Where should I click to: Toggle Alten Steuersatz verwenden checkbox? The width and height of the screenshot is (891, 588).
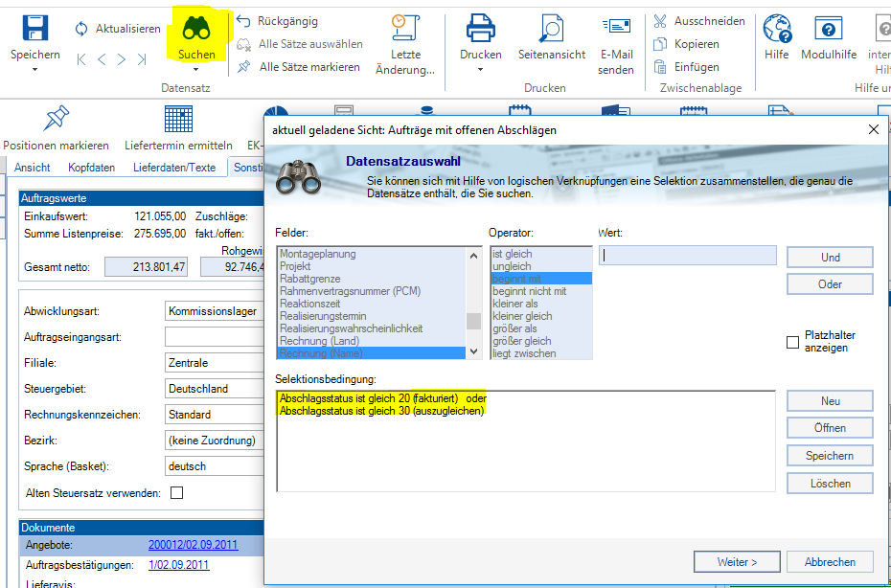click(176, 493)
